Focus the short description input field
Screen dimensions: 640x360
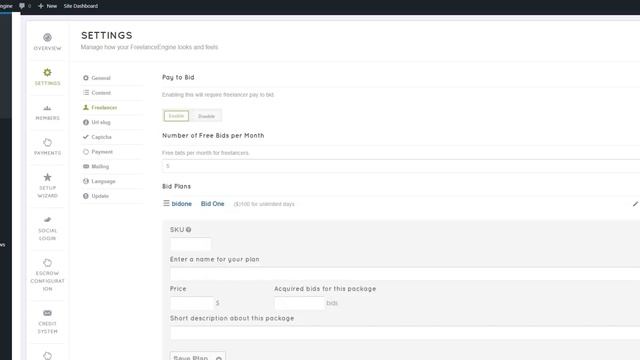(x=405, y=333)
